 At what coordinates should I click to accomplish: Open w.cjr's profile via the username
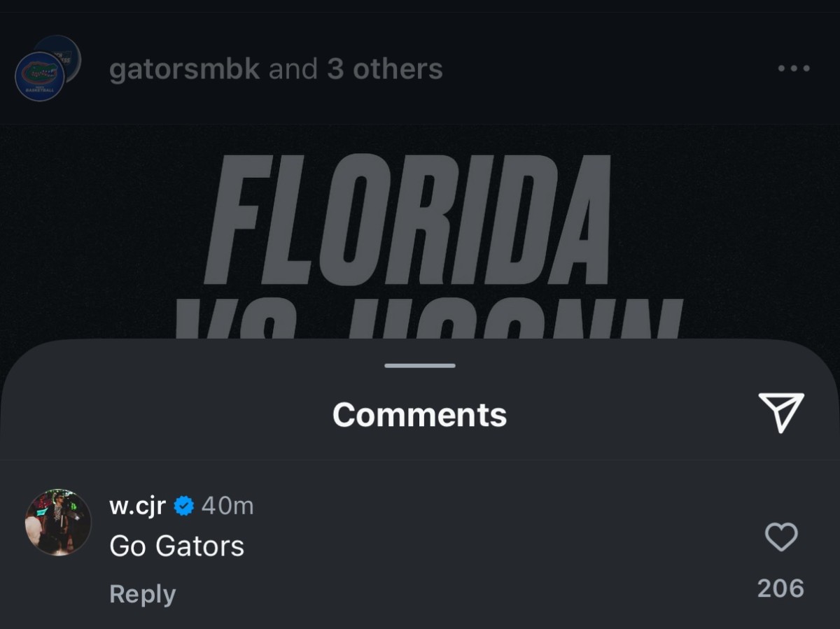click(136, 505)
